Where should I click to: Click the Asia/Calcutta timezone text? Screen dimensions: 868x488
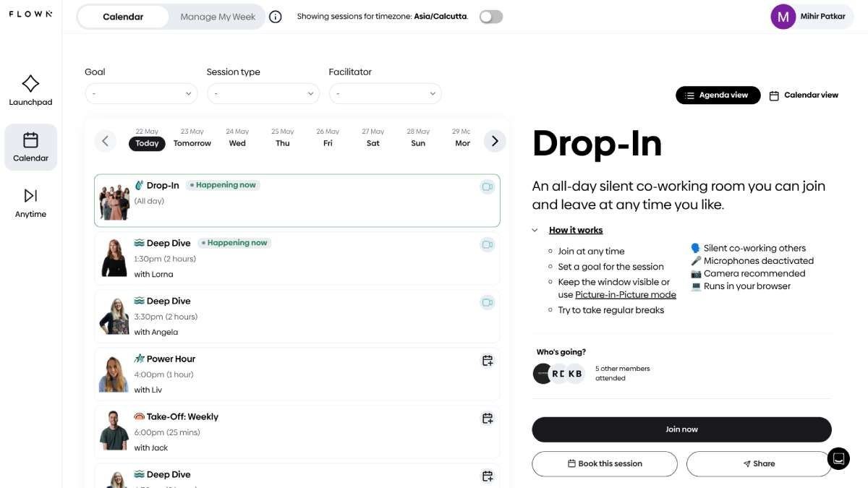tap(441, 17)
